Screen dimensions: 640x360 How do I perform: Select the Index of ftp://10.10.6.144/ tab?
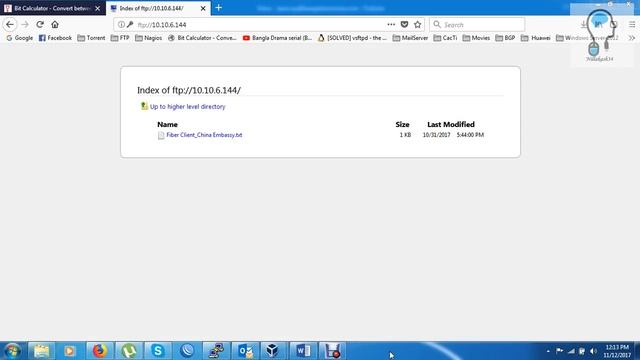(158, 8)
